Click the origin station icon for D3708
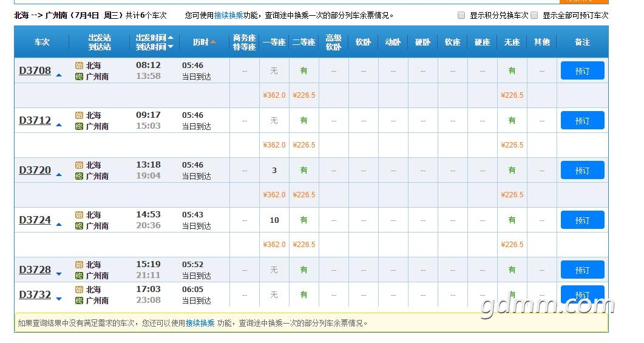 (x=79, y=66)
